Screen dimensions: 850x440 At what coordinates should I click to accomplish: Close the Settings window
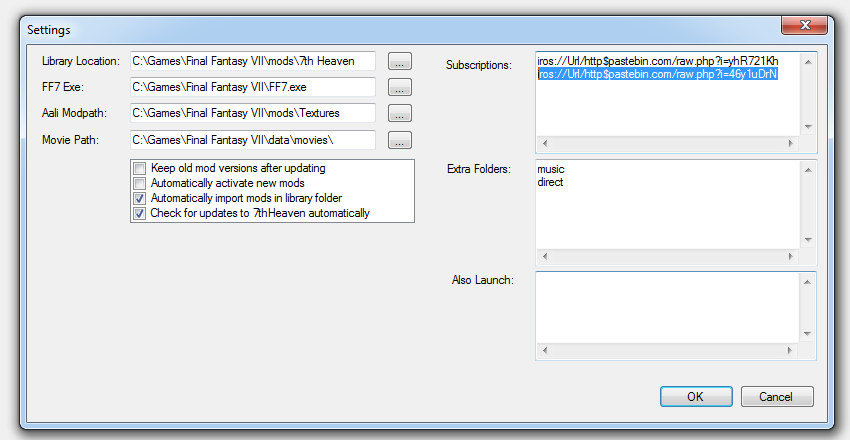[804, 25]
